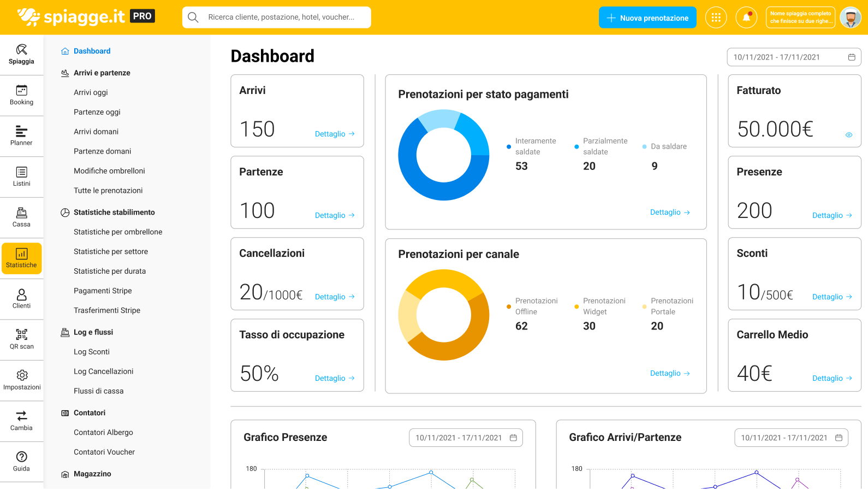The height and width of the screenshot is (489, 868).
Task: Open Statistiche per ombrellone
Action: point(118,232)
